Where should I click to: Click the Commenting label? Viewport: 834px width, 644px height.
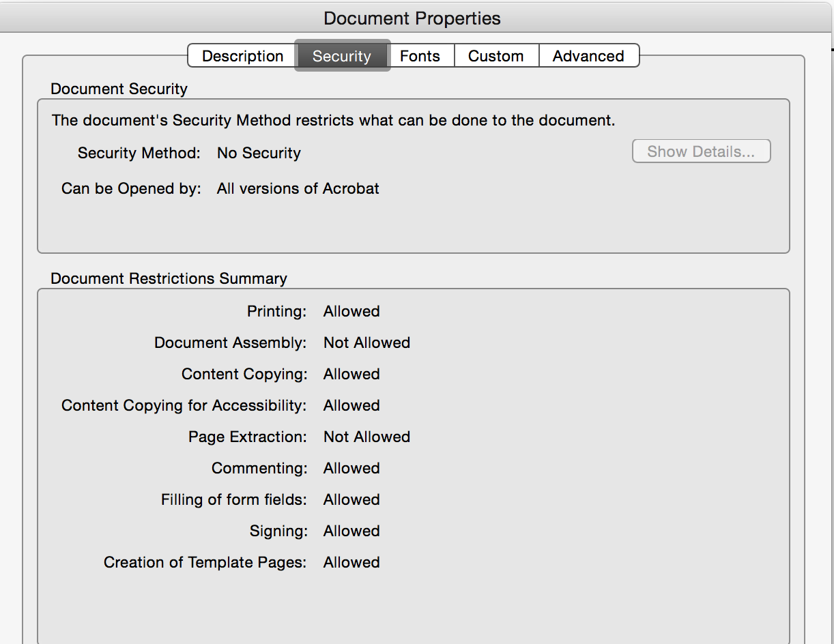259,468
